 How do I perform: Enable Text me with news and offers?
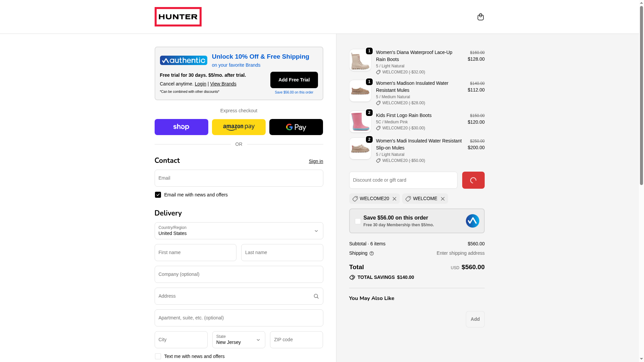pos(158,356)
